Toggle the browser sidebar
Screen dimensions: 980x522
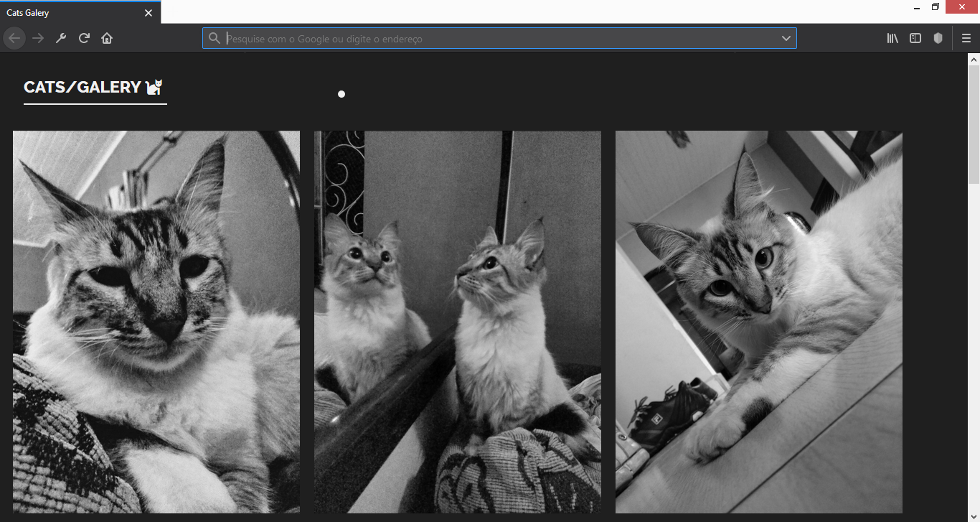click(x=915, y=38)
